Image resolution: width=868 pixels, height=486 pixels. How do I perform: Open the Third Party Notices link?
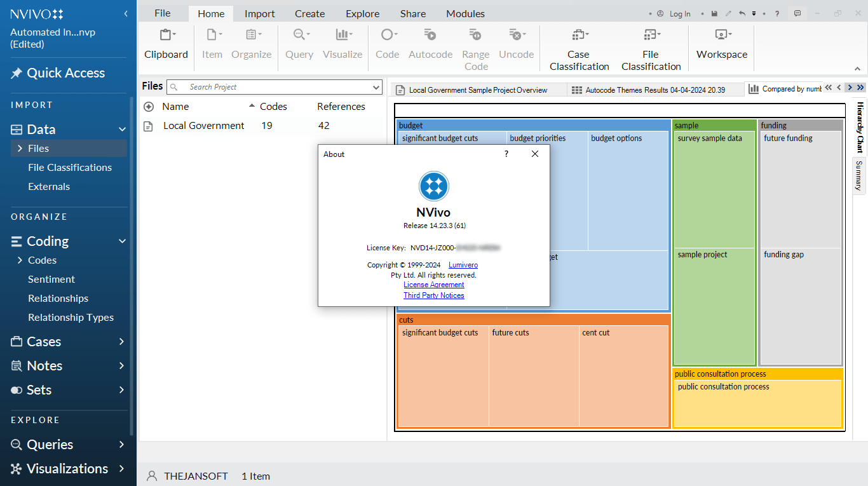click(434, 295)
